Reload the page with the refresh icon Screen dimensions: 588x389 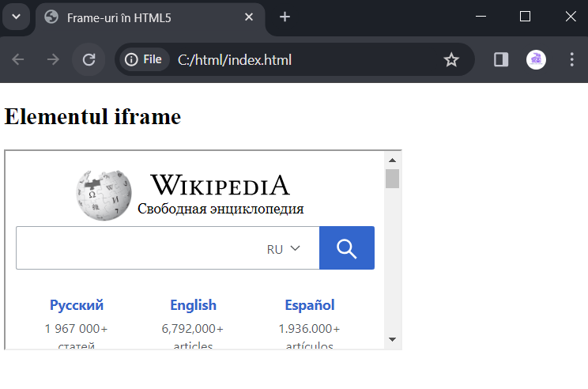click(89, 59)
